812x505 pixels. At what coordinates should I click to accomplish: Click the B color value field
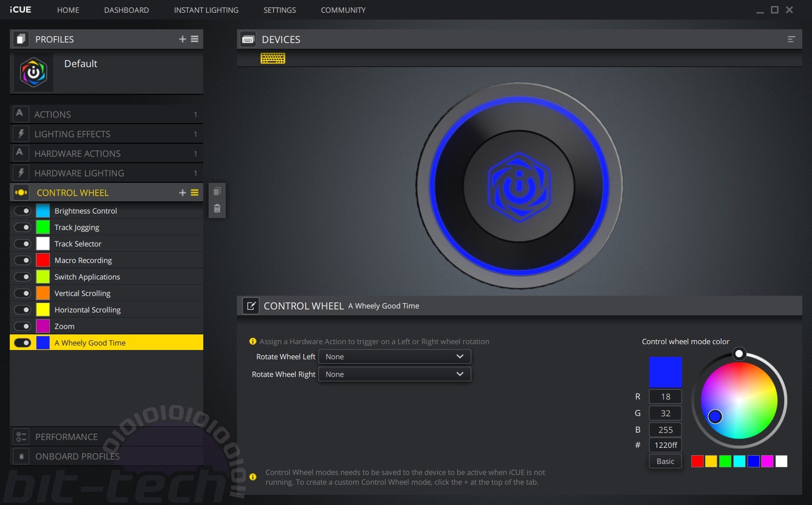click(x=665, y=430)
